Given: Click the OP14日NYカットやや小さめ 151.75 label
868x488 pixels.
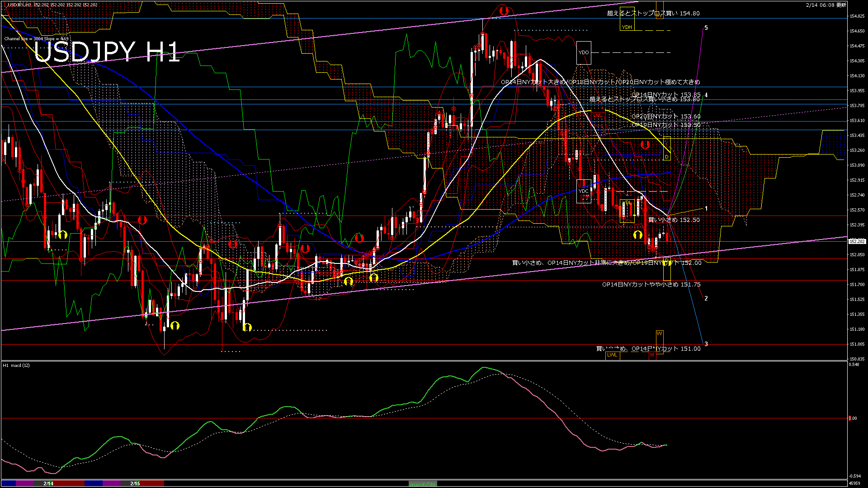Looking at the screenshot, I should pos(651,284).
